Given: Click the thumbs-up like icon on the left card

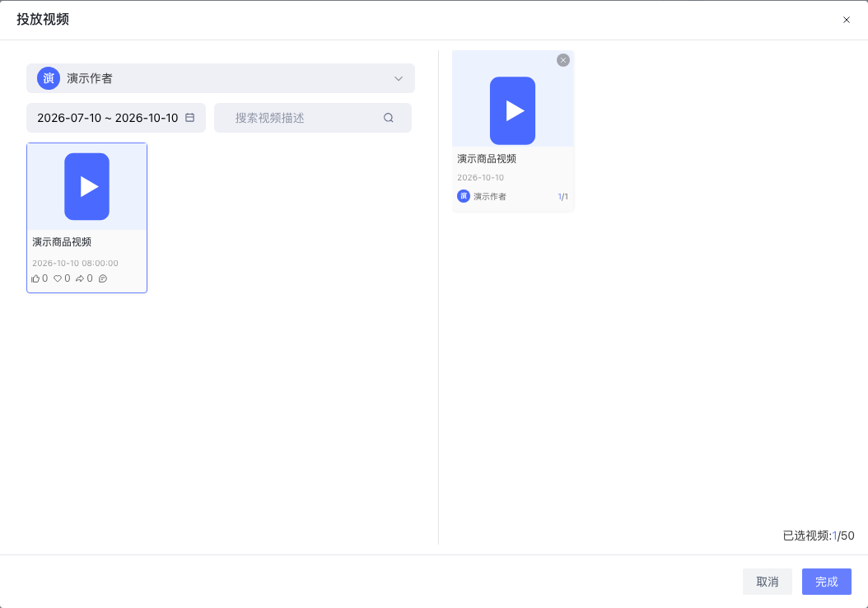Looking at the screenshot, I should coord(35,278).
